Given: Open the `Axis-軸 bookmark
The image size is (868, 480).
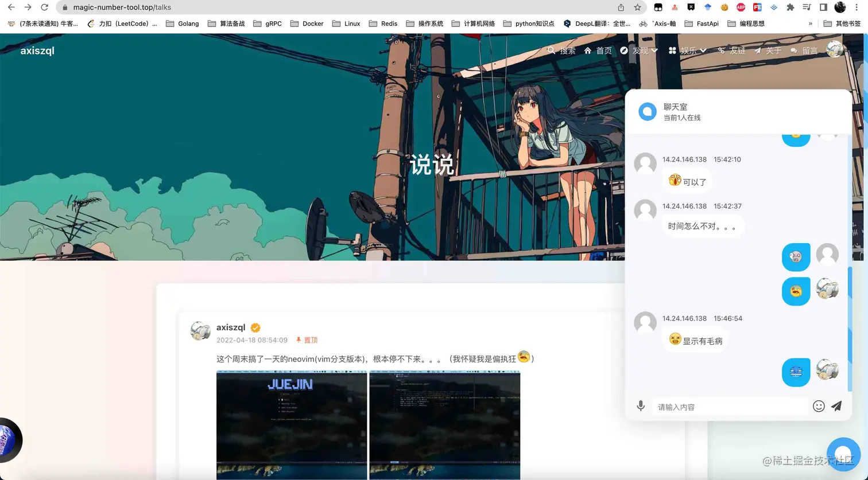Looking at the screenshot, I should click(x=657, y=24).
